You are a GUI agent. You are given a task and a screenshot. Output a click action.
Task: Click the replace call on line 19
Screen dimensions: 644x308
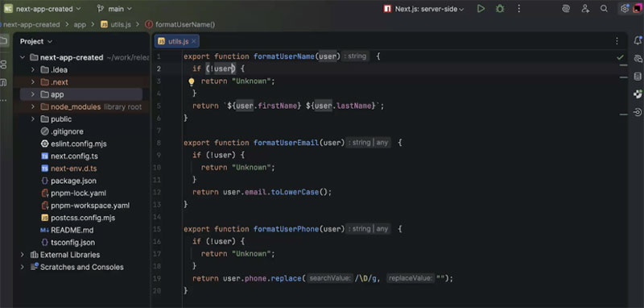coord(287,278)
